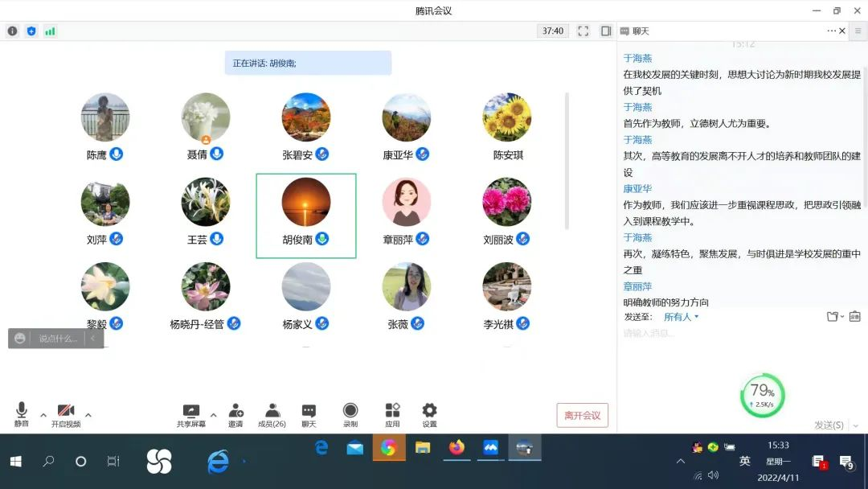868x489 pixels.
Task: Toggle the side panel layout icon next to the timer
Action: (x=606, y=31)
